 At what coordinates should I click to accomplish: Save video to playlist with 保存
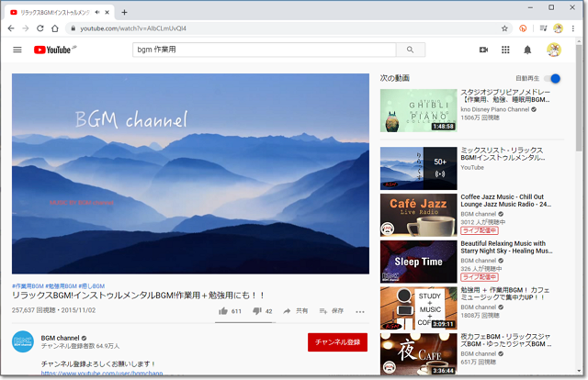point(331,311)
